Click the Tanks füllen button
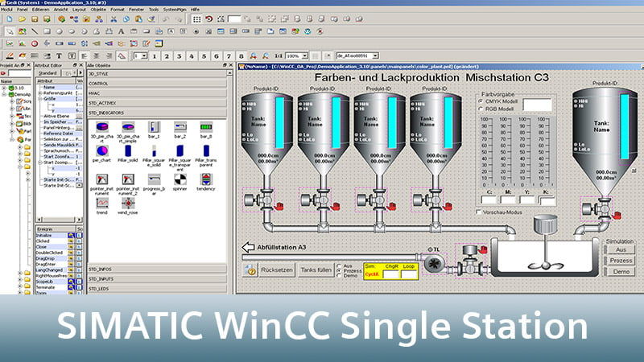The height and width of the screenshot is (362, 644). point(316,270)
